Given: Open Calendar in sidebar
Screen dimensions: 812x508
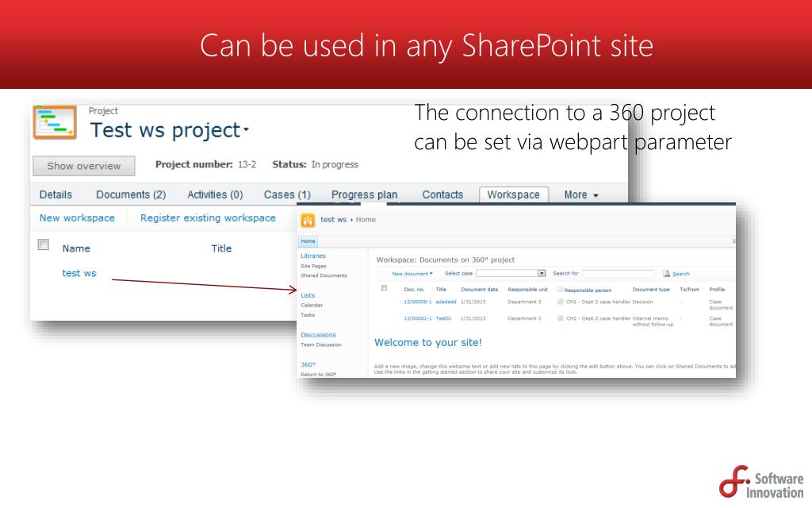Looking at the screenshot, I should (312, 306).
